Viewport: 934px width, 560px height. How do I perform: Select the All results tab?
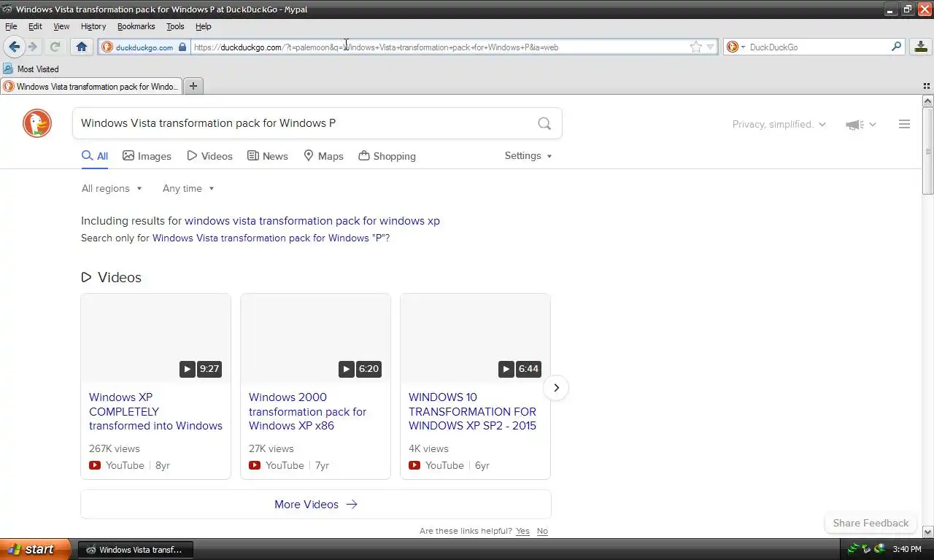click(95, 156)
